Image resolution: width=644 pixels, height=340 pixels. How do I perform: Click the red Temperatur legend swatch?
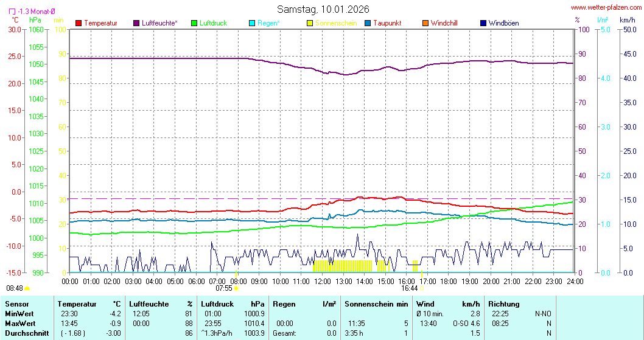(x=79, y=23)
